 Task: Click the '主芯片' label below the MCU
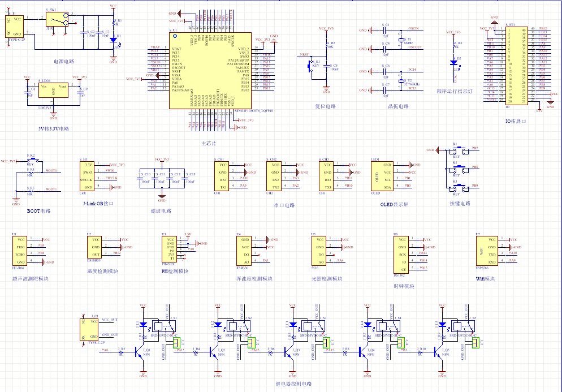point(209,144)
